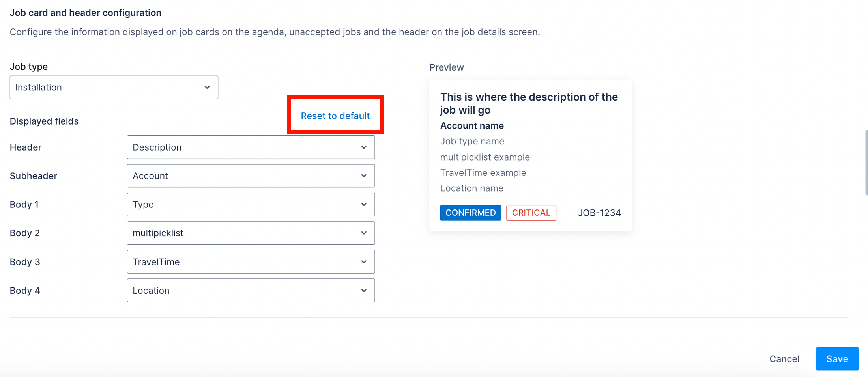Screen dimensions: 868x377
Task: Click multipicklist example in the preview
Action: click(x=485, y=157)
